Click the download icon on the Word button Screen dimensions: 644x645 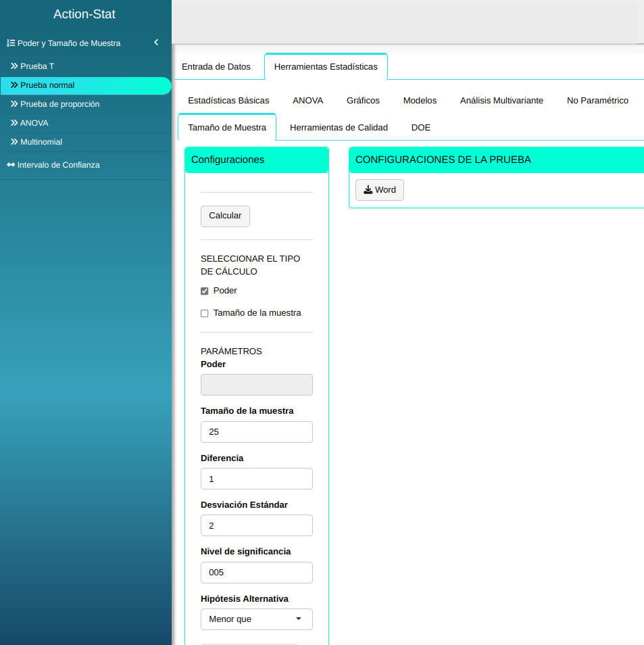[368, 190]
